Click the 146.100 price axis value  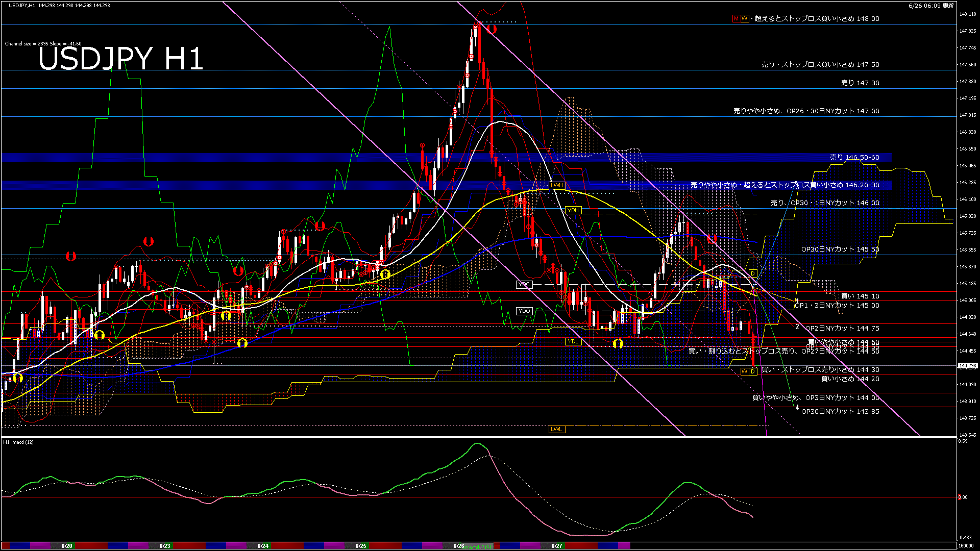(968, 199)
